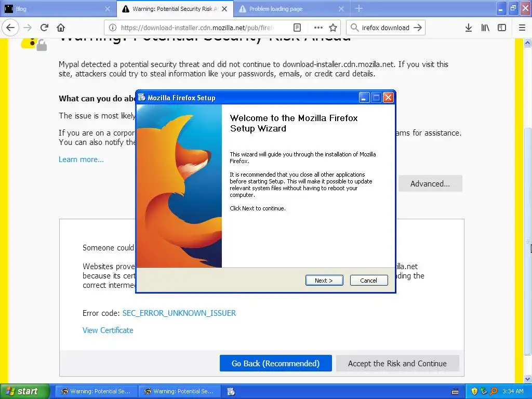The image size is (532, 399).
Task: Open the View Certificate link
Action: (x=108, y=330)
